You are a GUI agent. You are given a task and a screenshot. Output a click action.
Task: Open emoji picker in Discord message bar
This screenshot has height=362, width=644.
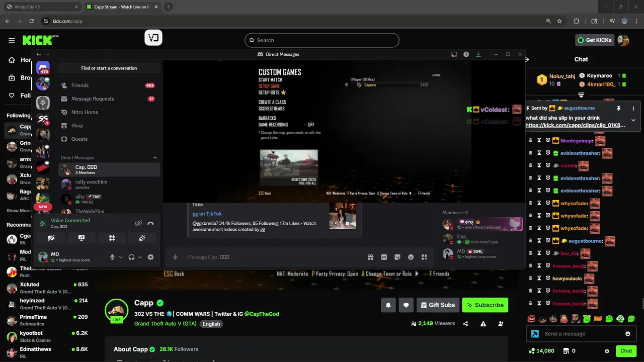(x=411, y=257)
